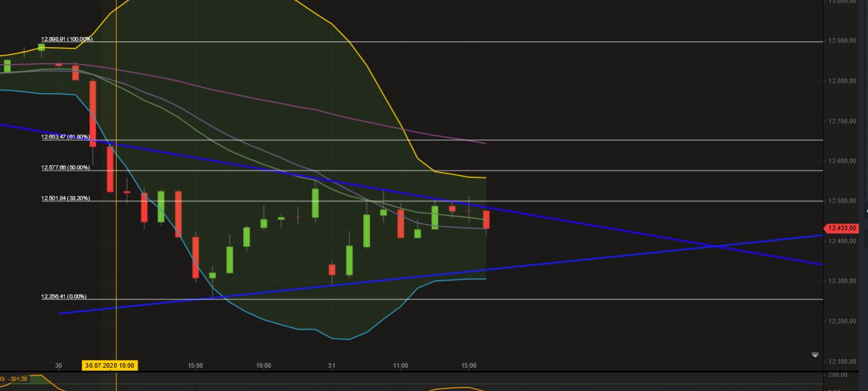Select the 12.577,66 (50.00%) retracement line

click(65, 167)
